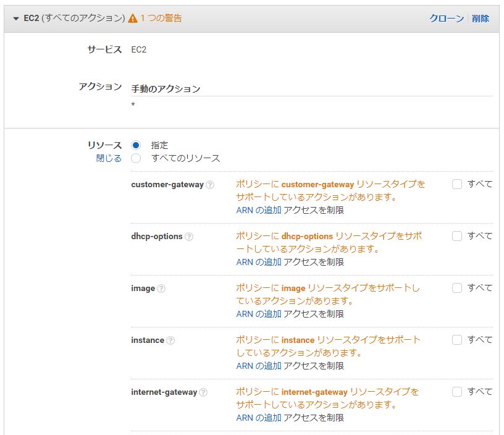
Task: Click ARN の追加 for dhcp-options
Action: [x=259, y=262]
